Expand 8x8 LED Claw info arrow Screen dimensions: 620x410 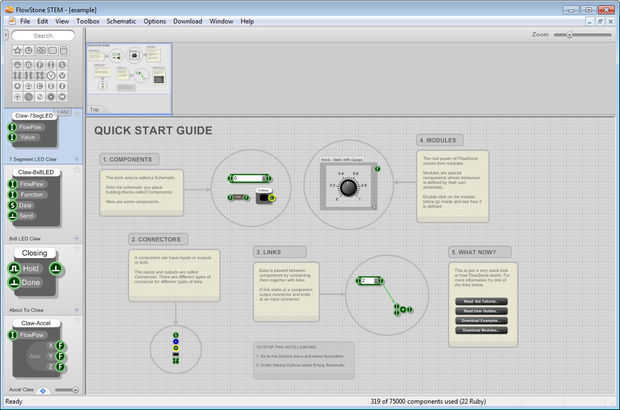[x=77, y=238]
